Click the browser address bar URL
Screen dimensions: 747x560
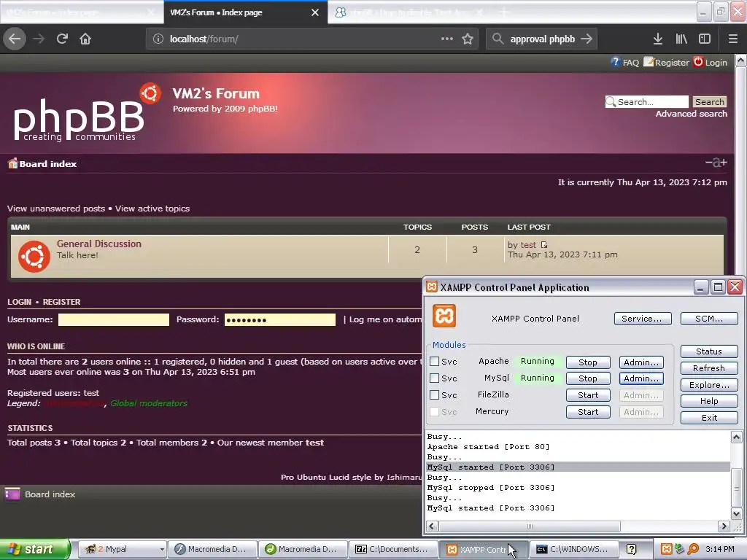tap(204, 39)
